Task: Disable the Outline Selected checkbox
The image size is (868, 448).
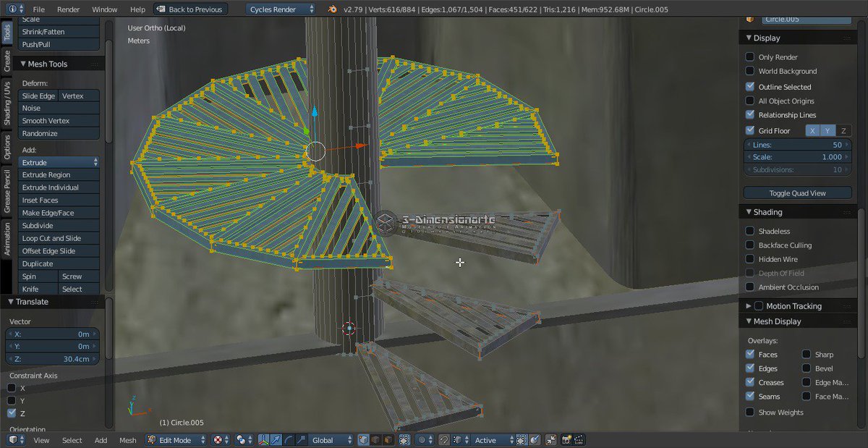Action: [750, 86]
